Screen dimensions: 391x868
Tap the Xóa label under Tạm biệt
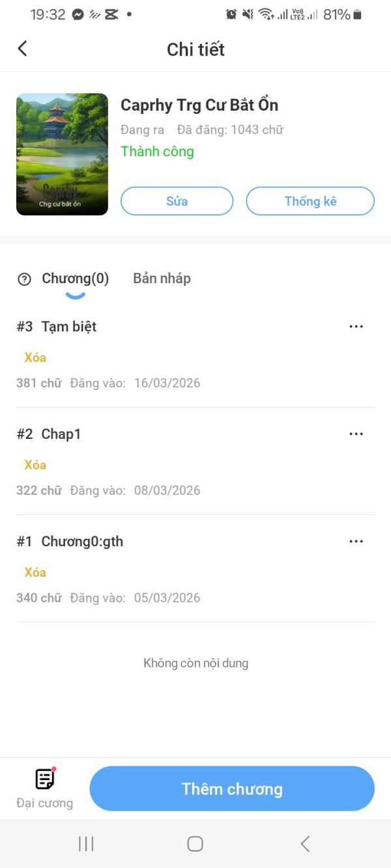(35, 357)
